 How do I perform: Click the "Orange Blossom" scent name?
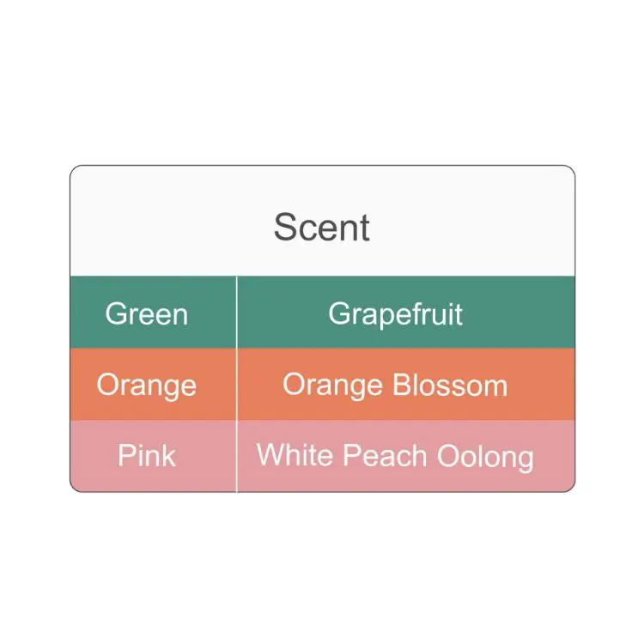coord(395,385)
